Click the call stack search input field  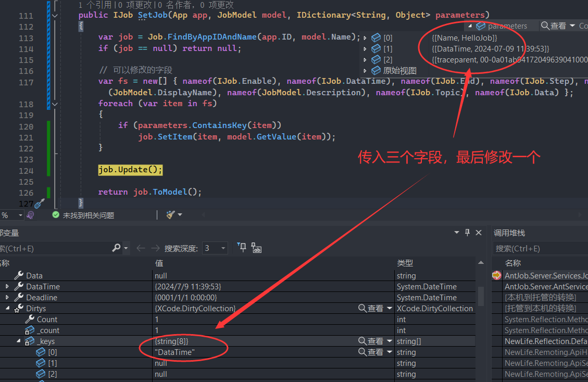(x=539, y=248)
